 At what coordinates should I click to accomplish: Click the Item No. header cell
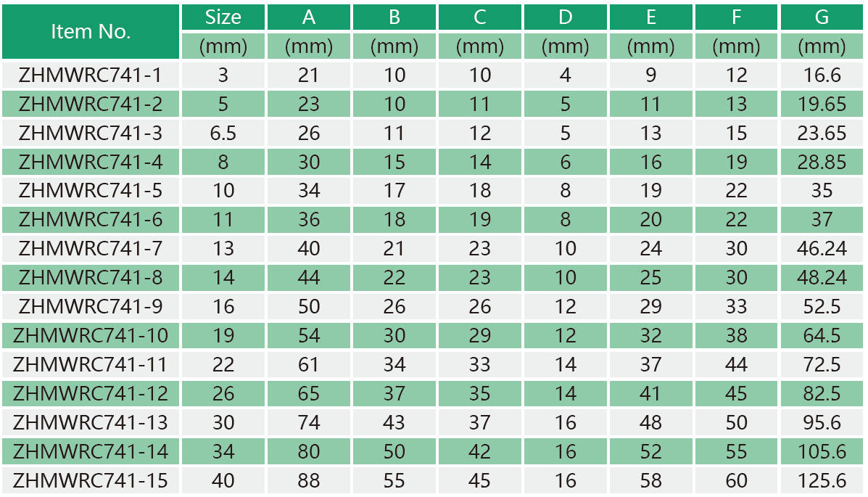click(91, 32)
